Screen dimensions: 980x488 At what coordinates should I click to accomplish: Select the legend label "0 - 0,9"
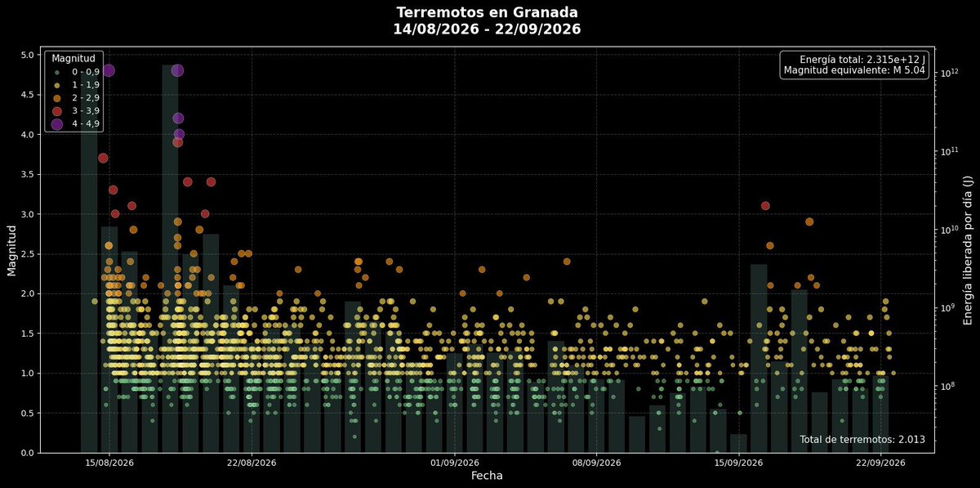click(x=86, y=72)
